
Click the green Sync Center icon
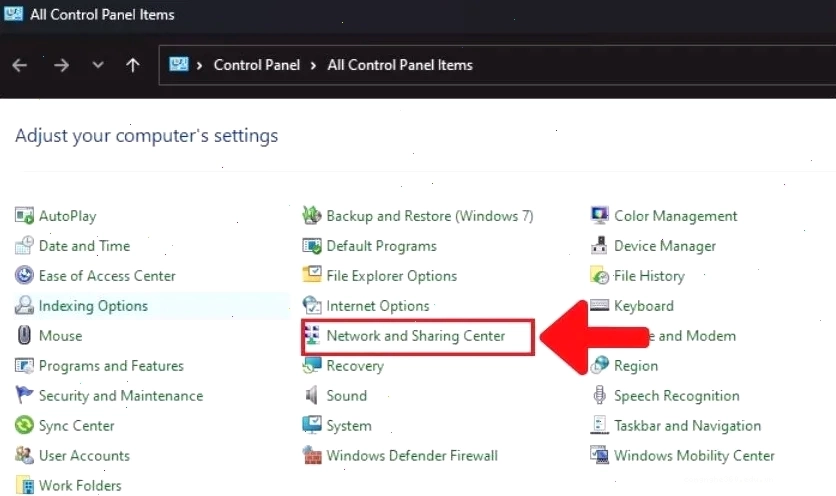[24, 425]
